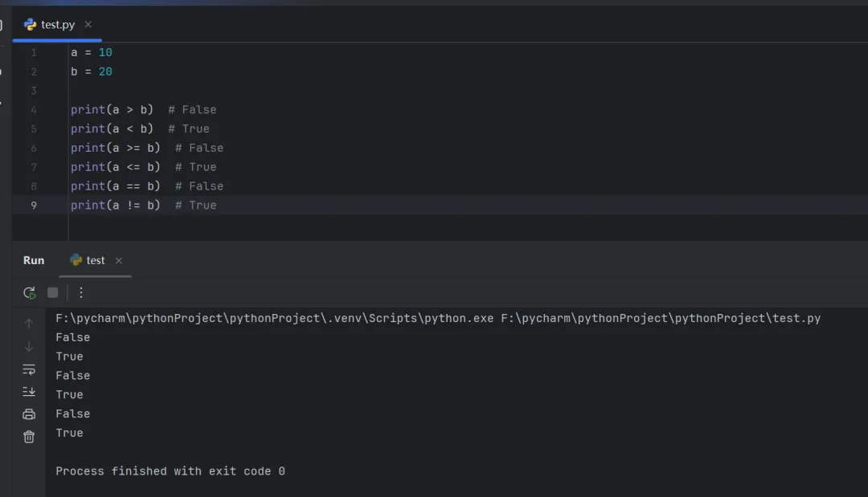Open Run toolbar more options menu
868x497 pixels.
tap(80, 293)
